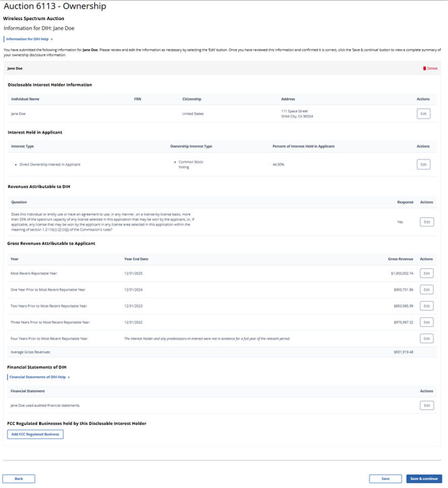Click the red trash Delete icon
The height and width of the screenshot is (488, 448).
424,68
